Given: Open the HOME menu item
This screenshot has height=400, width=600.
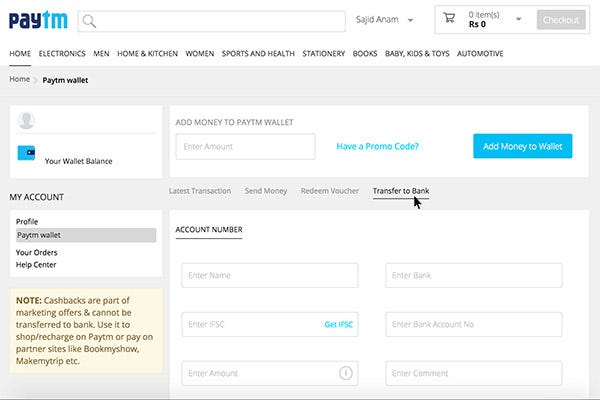Looking at the screenshot, I should pos(20,54).
